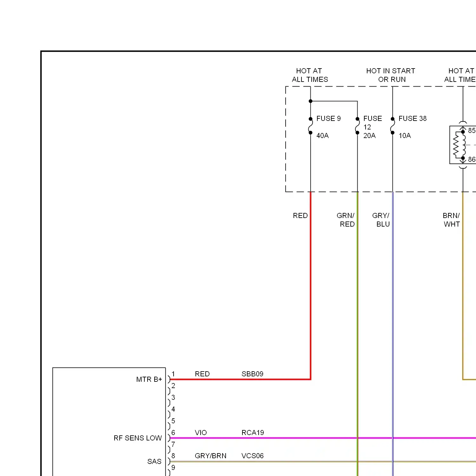Click the MTR B+ terminal label

click(x=149, y=379)
